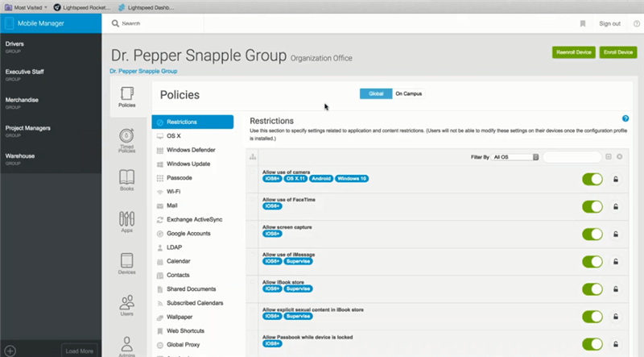Click the add group plus icon
644x357 pixels.
[x=10, y=351]
